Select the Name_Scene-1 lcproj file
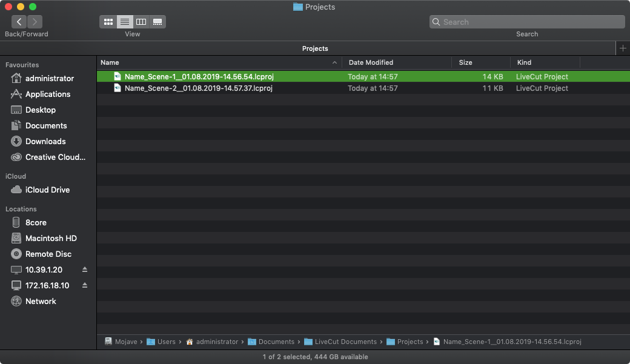Image resolution: width=630 pixels, height=364 pixels. (x=363, y=76)
